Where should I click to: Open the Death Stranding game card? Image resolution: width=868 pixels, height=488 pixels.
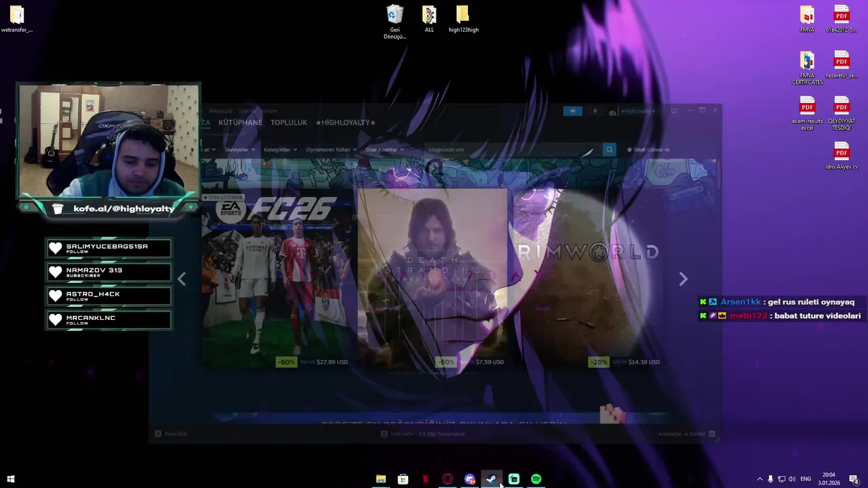(432, 279)
